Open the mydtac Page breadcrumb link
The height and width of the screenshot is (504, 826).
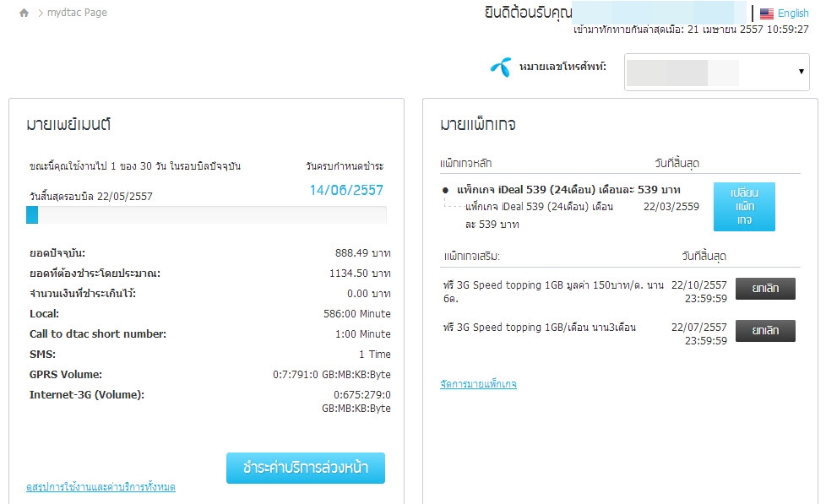pos(77,13)
